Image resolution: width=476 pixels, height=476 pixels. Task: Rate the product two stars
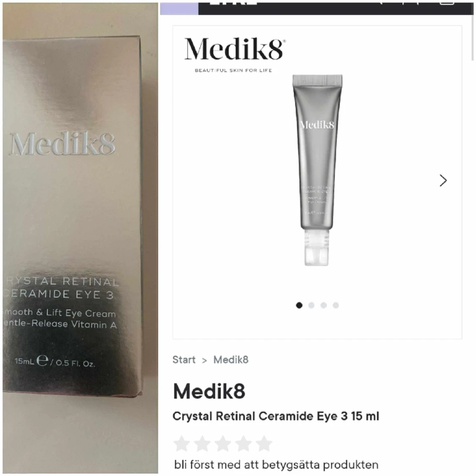pyautogui.click(x=202, y=444)
